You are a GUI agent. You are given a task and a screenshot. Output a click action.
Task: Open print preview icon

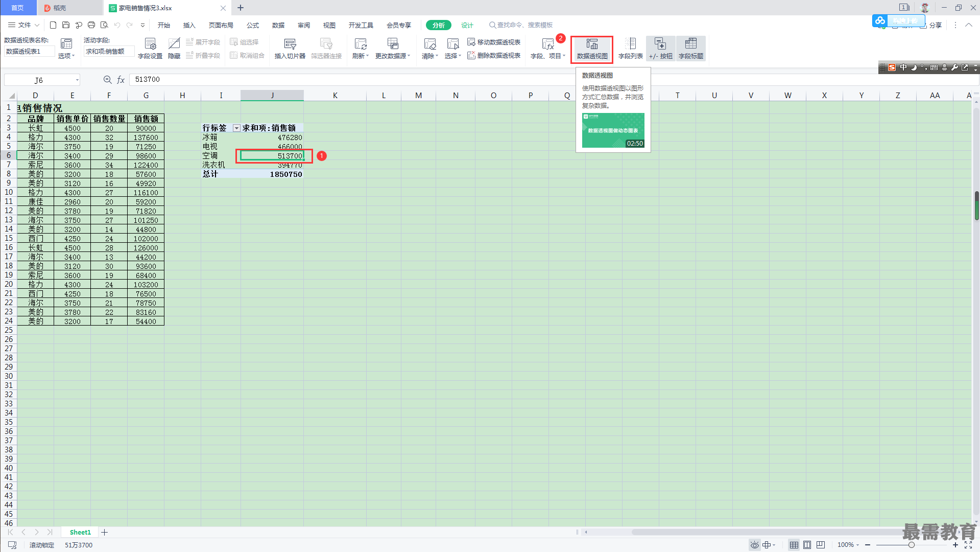click(104, 25)
